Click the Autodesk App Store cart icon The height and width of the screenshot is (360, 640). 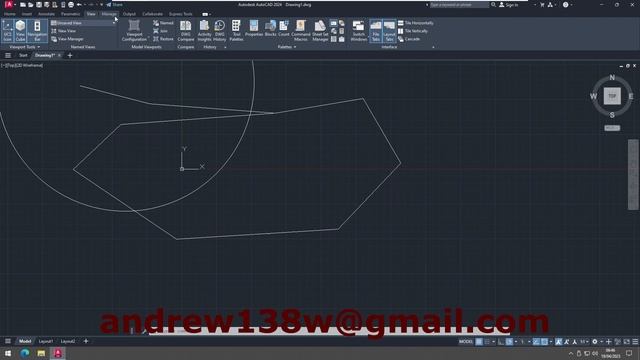click(542, 5)
